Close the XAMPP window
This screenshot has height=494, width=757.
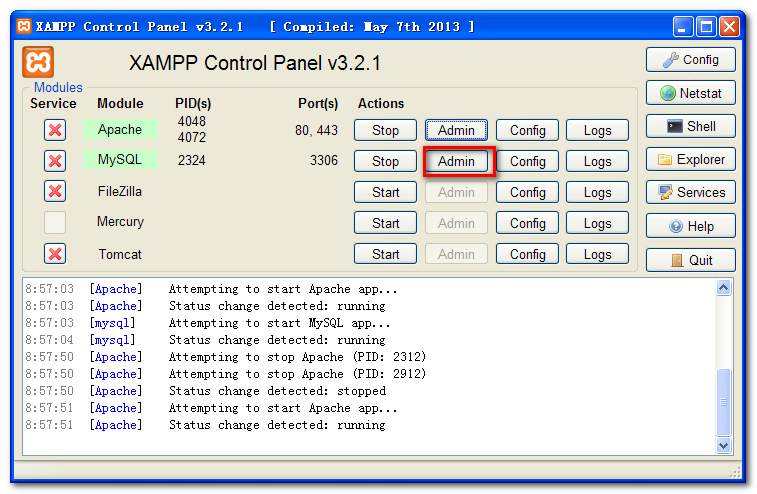pos(729,27)
